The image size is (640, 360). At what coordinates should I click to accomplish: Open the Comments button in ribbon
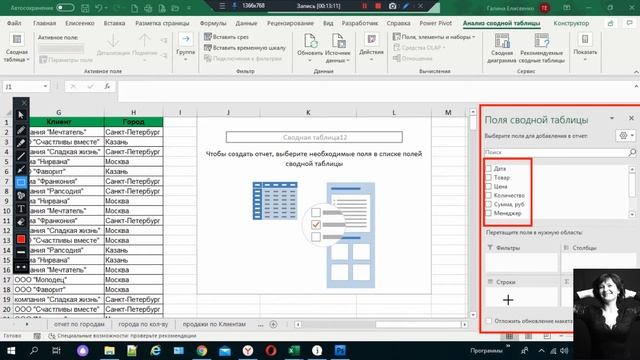click(x=629, y=23)
